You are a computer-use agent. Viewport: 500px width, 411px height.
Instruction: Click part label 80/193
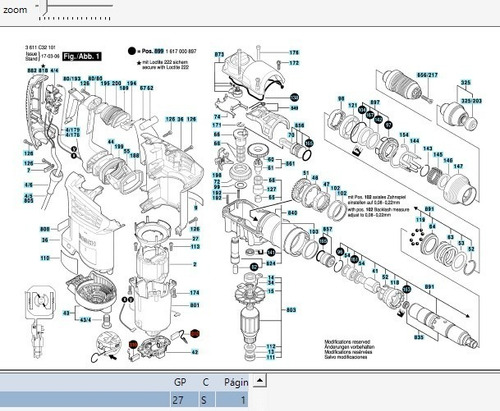tap(72, 79)
